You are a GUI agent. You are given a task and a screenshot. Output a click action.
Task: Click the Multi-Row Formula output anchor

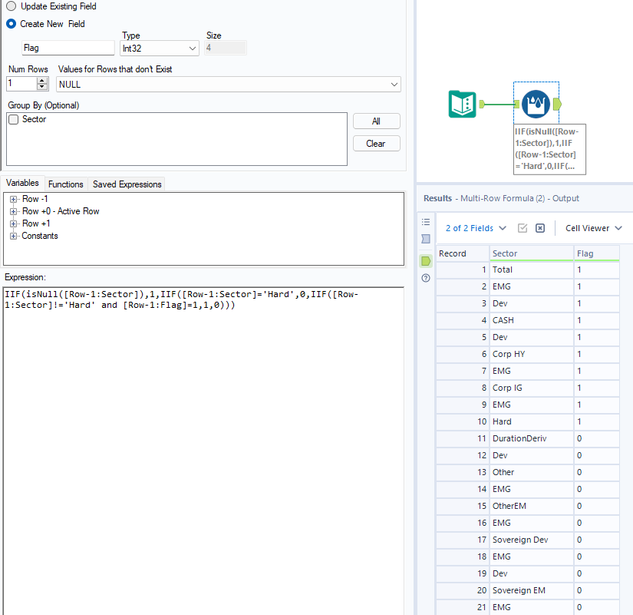(557, 104)
